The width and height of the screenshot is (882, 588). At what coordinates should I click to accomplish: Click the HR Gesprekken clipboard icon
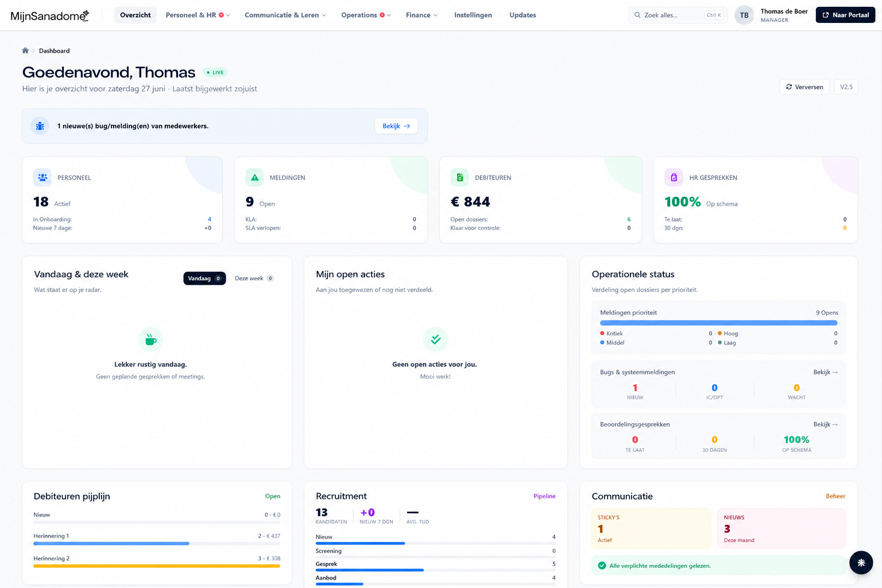[x=674, y=177]
